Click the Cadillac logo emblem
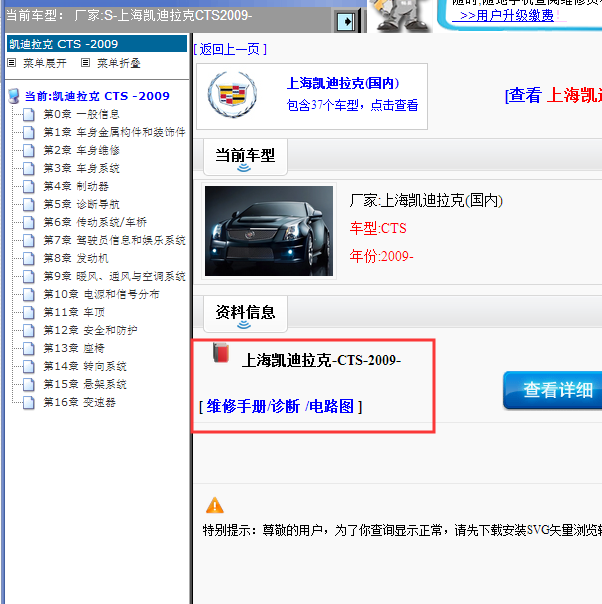Image resolution: width=602 pixels, height=604 pixels. coord(232,95)
